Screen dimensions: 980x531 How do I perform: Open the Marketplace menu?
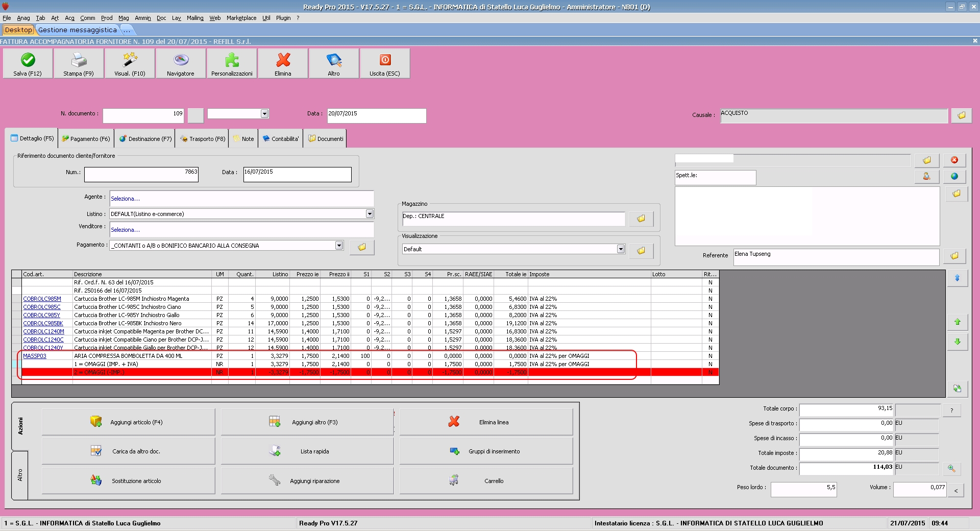pos(241,18)
